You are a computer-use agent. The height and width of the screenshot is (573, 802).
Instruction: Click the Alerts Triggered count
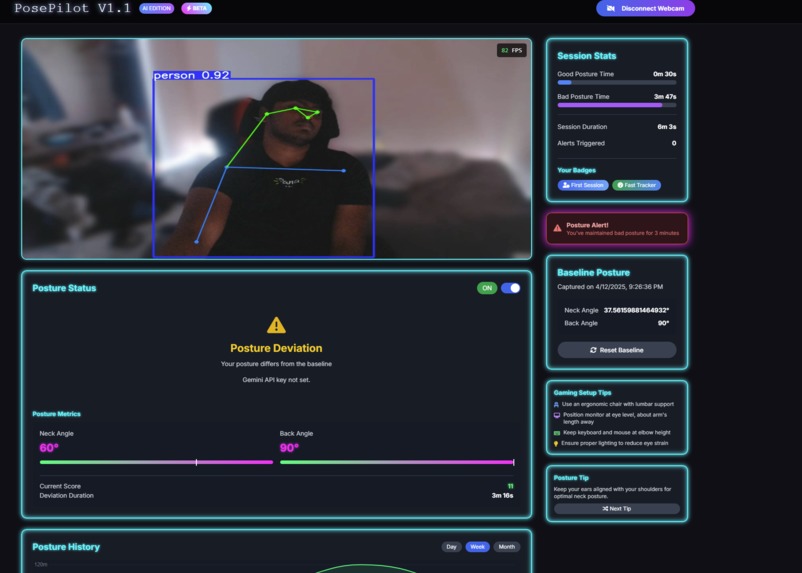[x=674, y=143]
